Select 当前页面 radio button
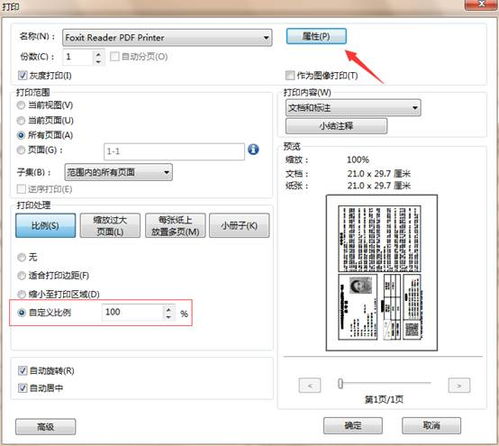 pyautogui.click(x=21, y=120)
